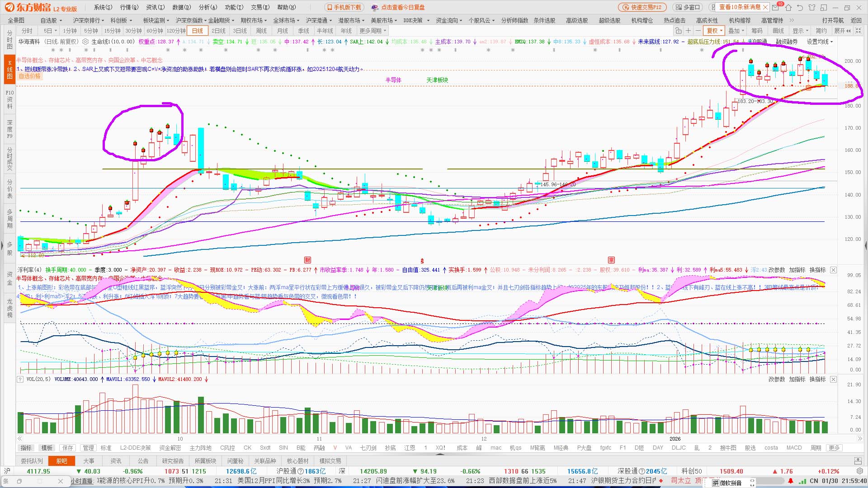Close the 浮利率 indicator sub-panel

[833, 270]
